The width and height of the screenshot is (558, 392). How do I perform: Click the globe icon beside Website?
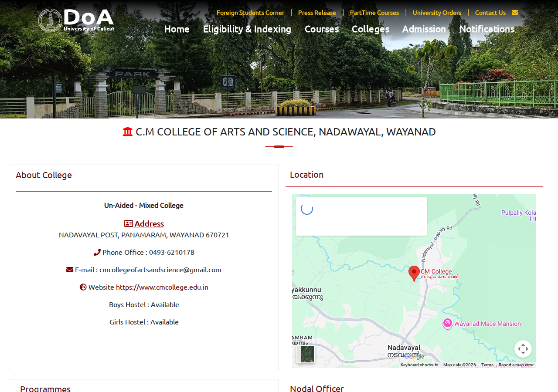pos(83,287)
